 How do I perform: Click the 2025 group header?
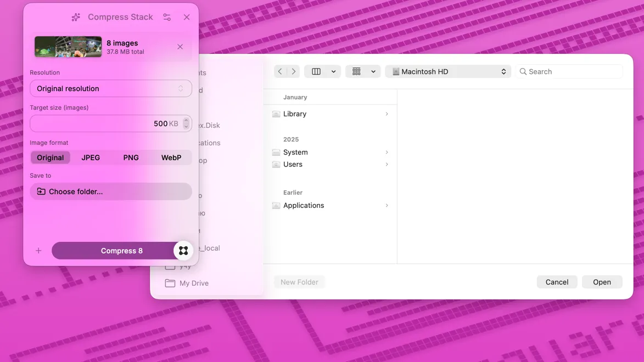(x=291, y=139)
